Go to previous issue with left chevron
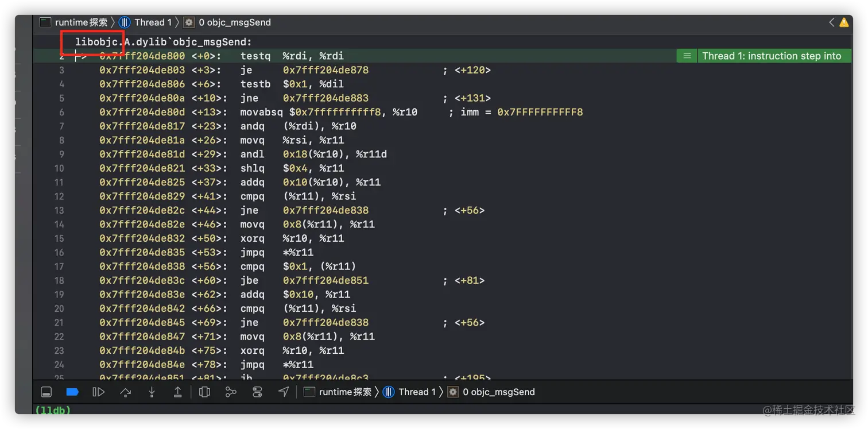 tap(831, 22)
